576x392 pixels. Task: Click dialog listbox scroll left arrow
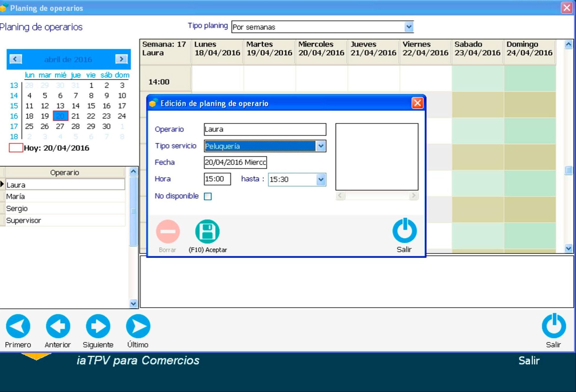[340, 196]
